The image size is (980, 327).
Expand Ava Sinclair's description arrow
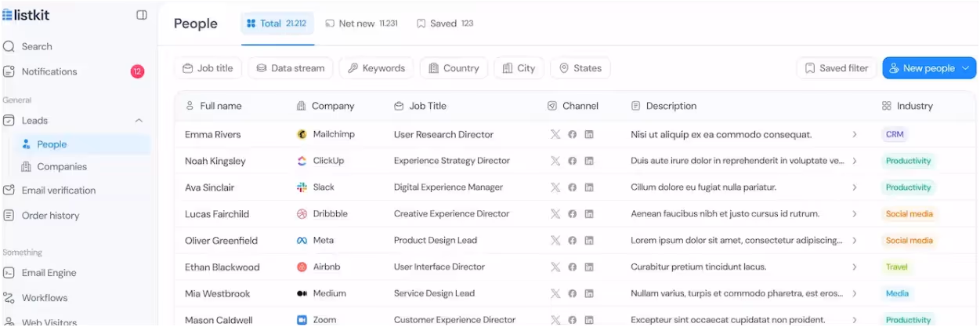[x=855, y=187]
